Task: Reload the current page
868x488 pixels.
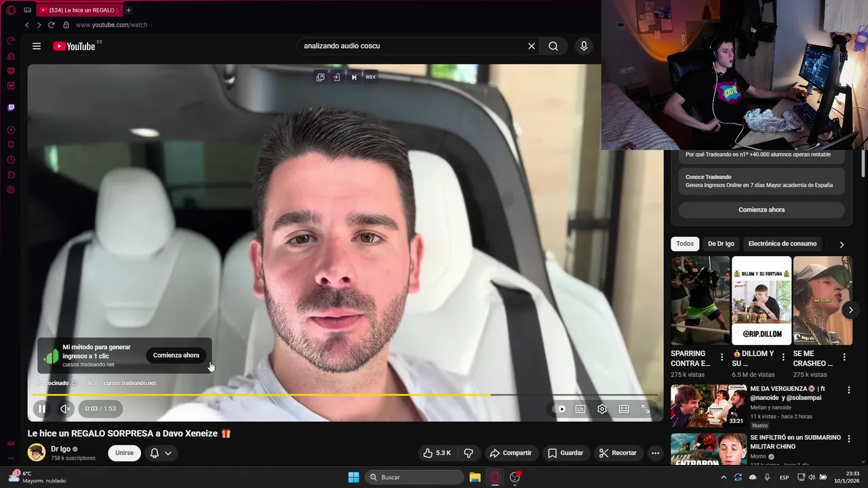Action: (x=51, y=25)
